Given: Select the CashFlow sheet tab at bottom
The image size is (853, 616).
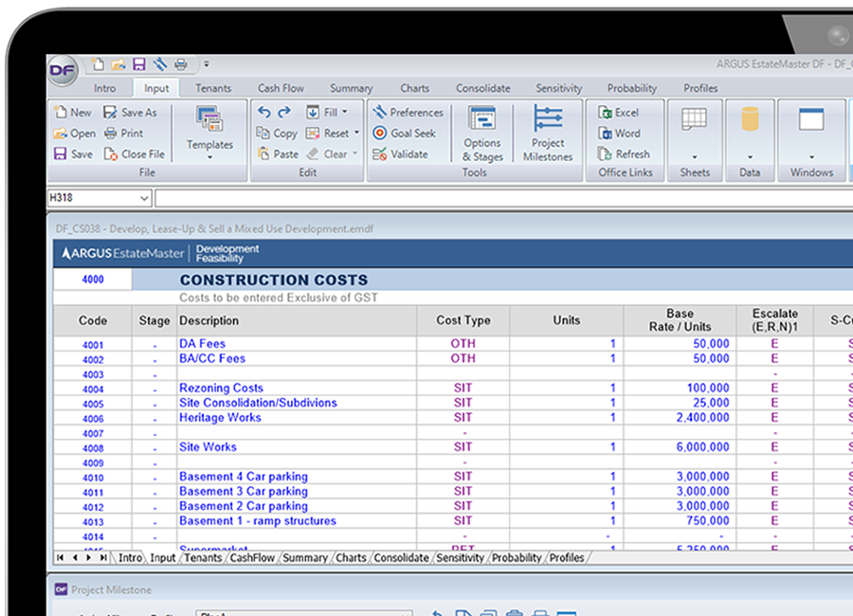Looking at the screenshot, I should 251,557.
